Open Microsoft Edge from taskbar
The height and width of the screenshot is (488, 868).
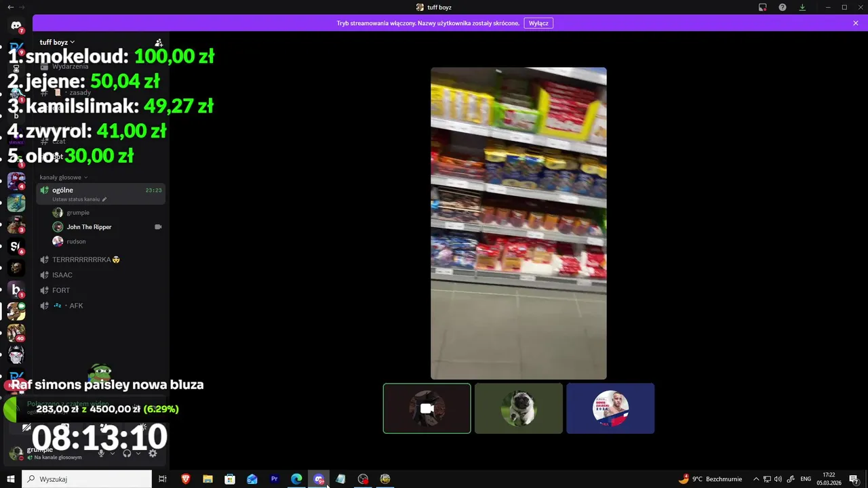click(296, 479)
